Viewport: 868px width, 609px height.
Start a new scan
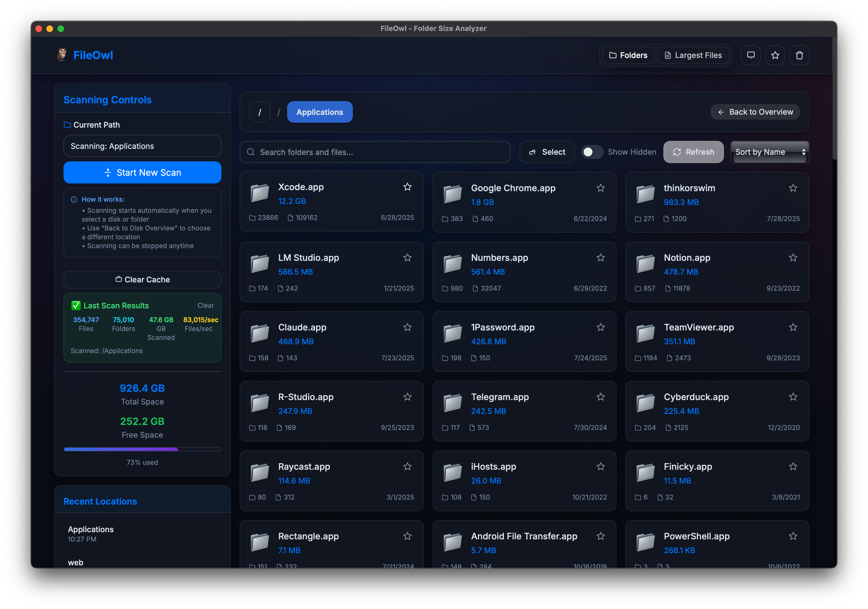142,172
